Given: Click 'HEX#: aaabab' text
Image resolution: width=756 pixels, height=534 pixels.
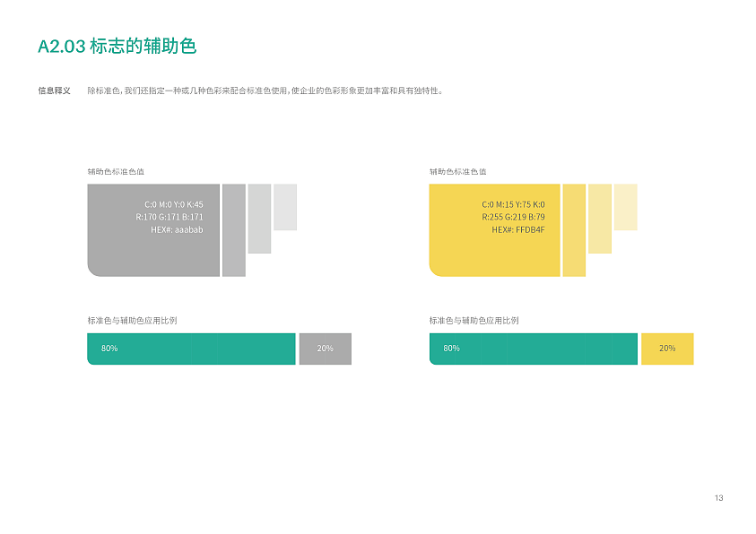Looking at the screenshot, I should click(177, 229).
